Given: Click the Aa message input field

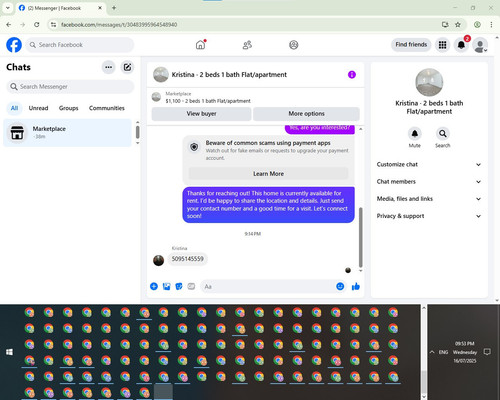Looking at the screenshot, I should (267, 286).
